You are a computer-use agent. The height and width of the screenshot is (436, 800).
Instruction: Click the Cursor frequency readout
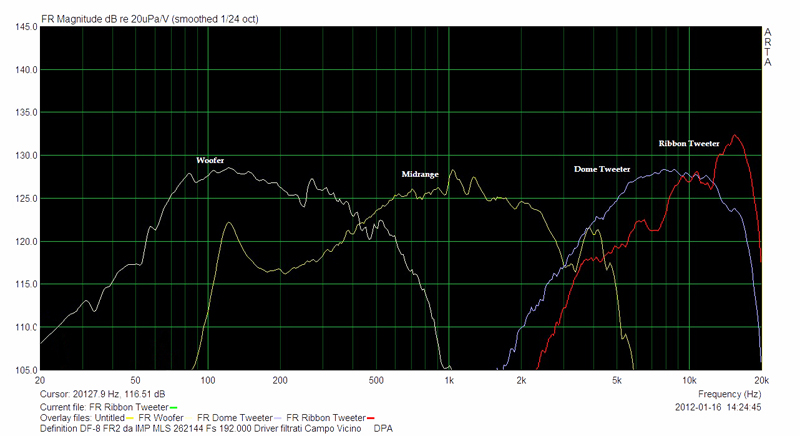(101, 396)
